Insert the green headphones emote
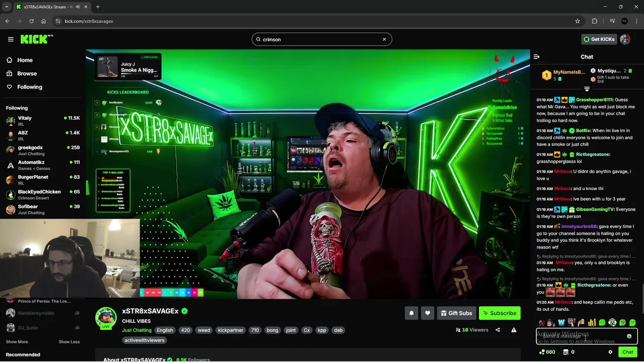Viewport: 644px width, 362px height. [x=612, y=323]
